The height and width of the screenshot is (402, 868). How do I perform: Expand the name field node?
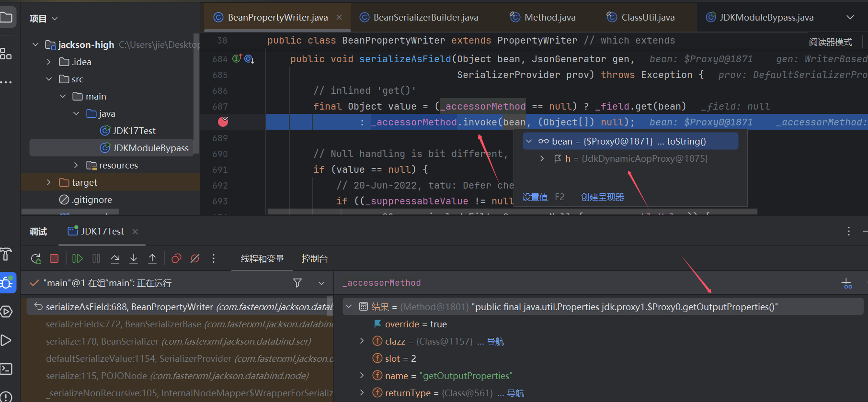click(362, 376)
